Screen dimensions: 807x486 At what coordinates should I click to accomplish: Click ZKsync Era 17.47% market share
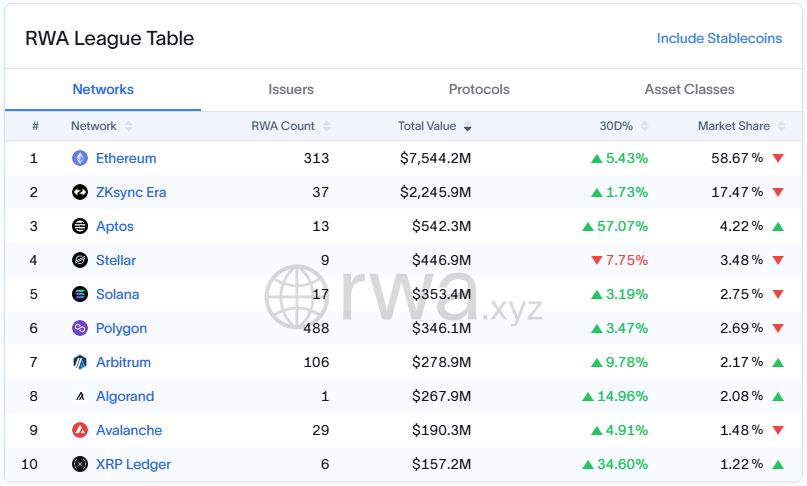[x=737, y=192]
